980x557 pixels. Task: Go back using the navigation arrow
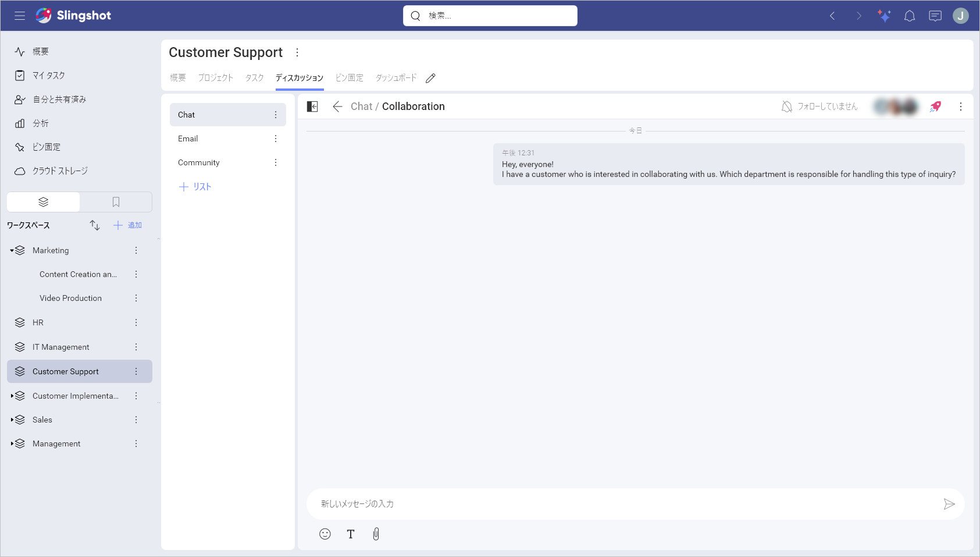832,16
